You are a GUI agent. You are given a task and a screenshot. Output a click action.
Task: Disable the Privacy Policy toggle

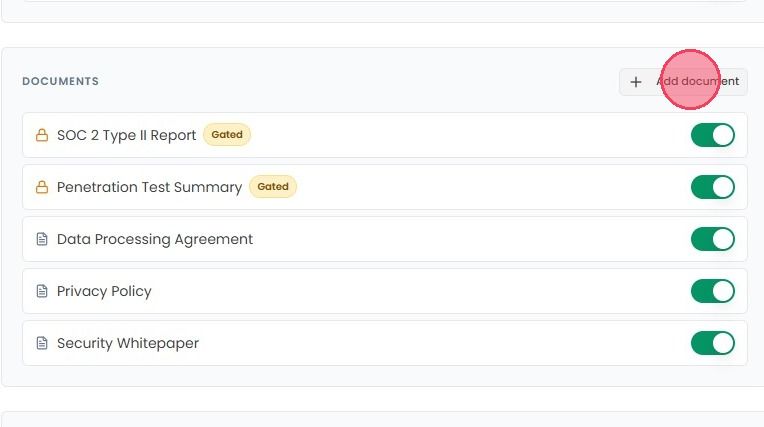click(x=712, y=291)
